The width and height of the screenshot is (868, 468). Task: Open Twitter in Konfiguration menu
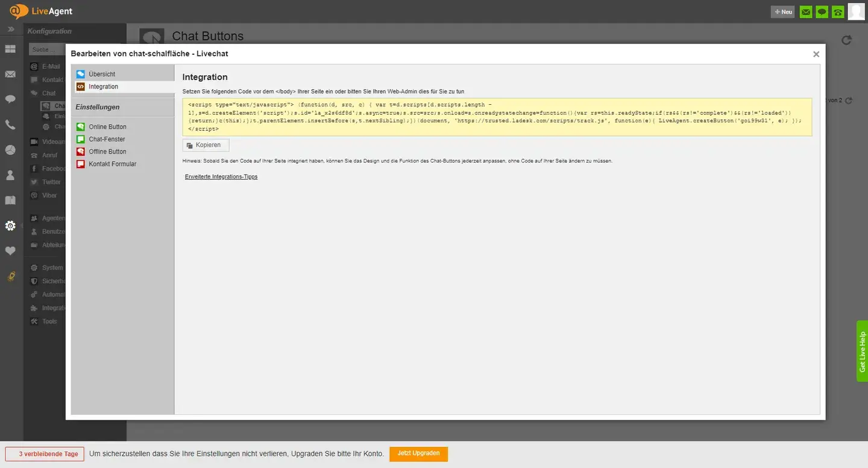click(x=51, y=182)
